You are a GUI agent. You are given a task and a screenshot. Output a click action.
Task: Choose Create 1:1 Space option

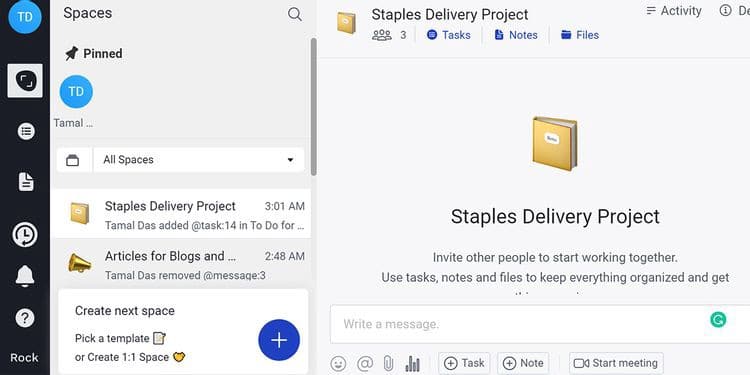point(130,357)
